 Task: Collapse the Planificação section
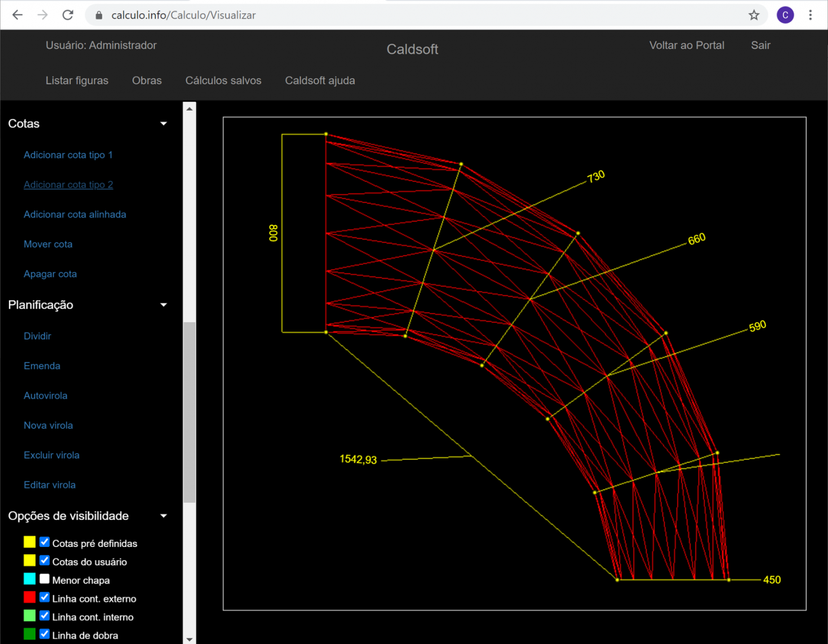tap(164, 305)
